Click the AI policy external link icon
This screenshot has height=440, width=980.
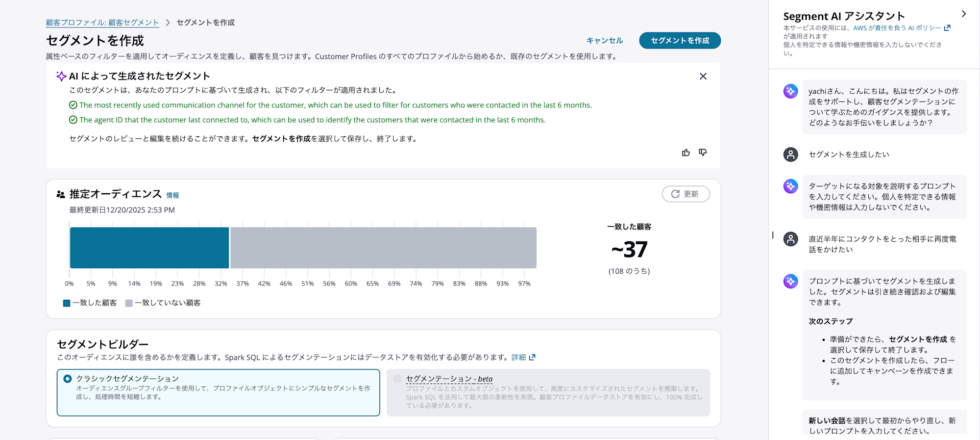(x=947, y=28)
